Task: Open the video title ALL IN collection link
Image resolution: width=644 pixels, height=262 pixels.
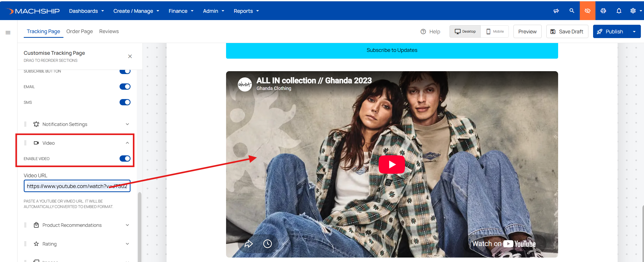Action: tap(314, 81)
